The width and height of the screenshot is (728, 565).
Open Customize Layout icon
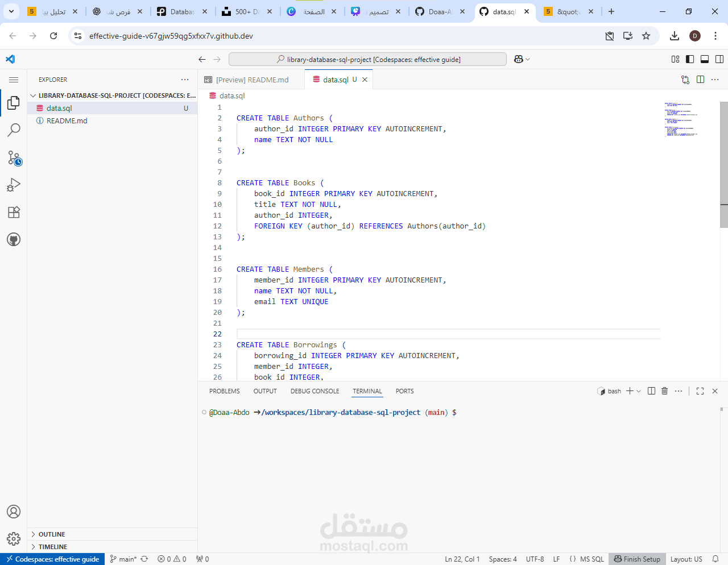coord(675,59)
